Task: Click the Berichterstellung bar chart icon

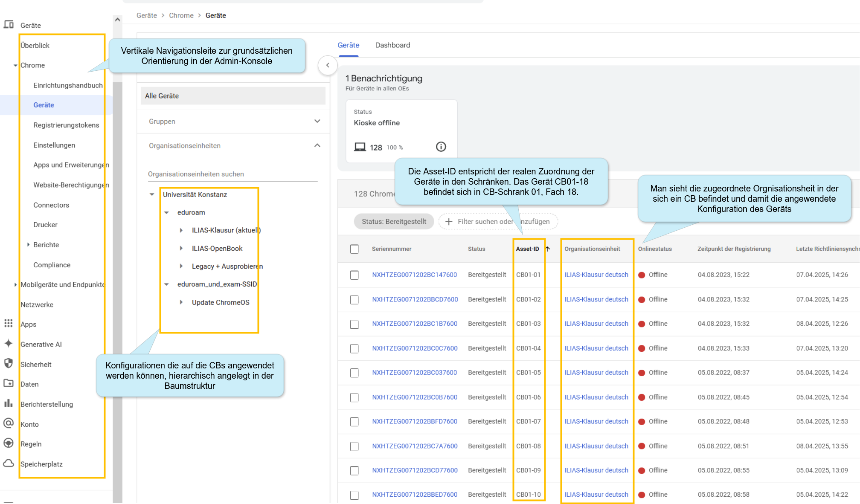Action: (x=8, y=403)
